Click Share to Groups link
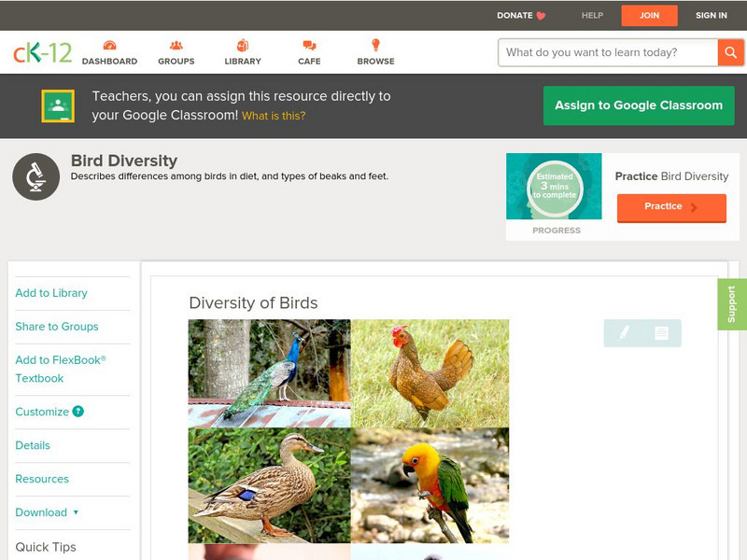This screenshot has height=560, width=747. point(57,327)
